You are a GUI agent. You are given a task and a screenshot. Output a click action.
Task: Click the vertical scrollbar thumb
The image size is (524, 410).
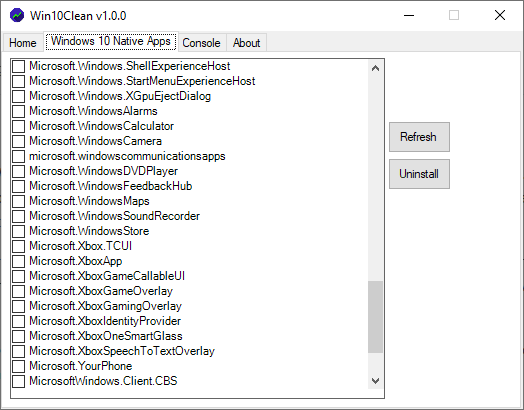pyautogui.click(x=375, y=317)
